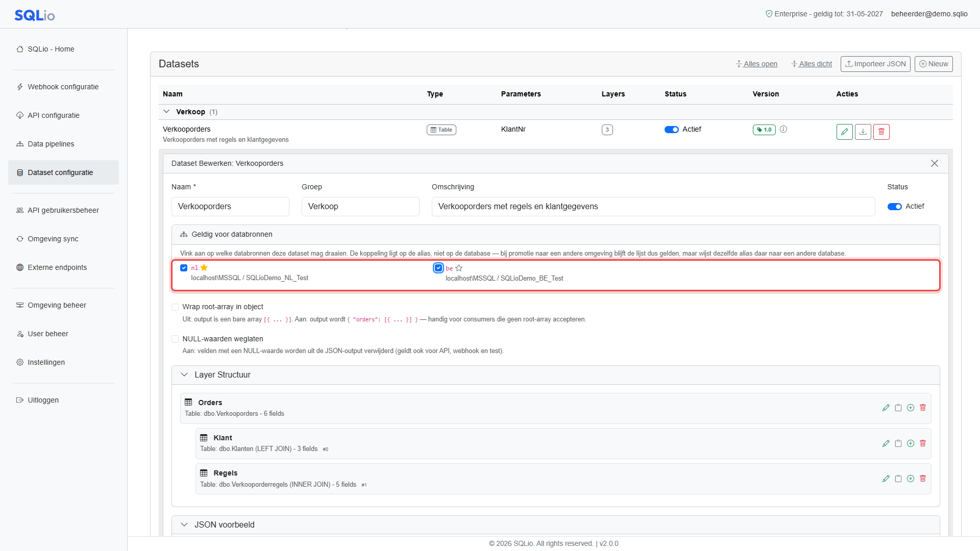Click the info icon next to version 1.0
980x551 pixels.
783,129
